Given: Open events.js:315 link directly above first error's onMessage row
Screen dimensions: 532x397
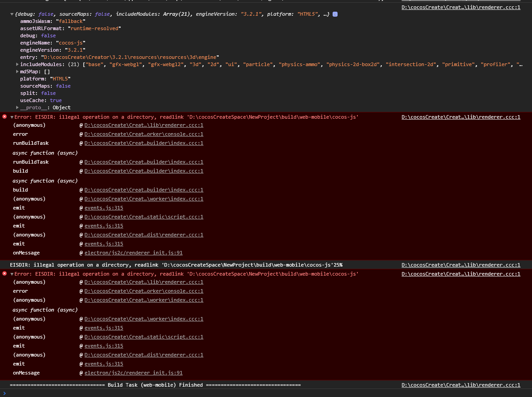Looking at the screenshot, I should 104,244.
